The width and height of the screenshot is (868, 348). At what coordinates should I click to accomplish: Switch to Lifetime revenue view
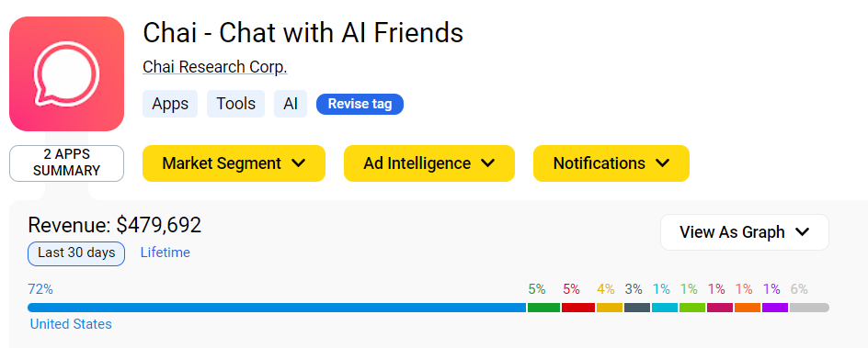pos(165,253)
